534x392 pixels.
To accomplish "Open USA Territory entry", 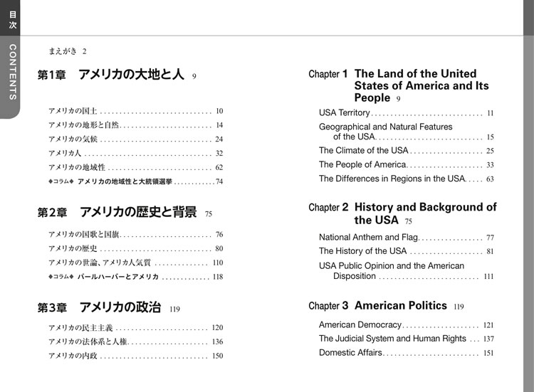I will coord(407,112).
